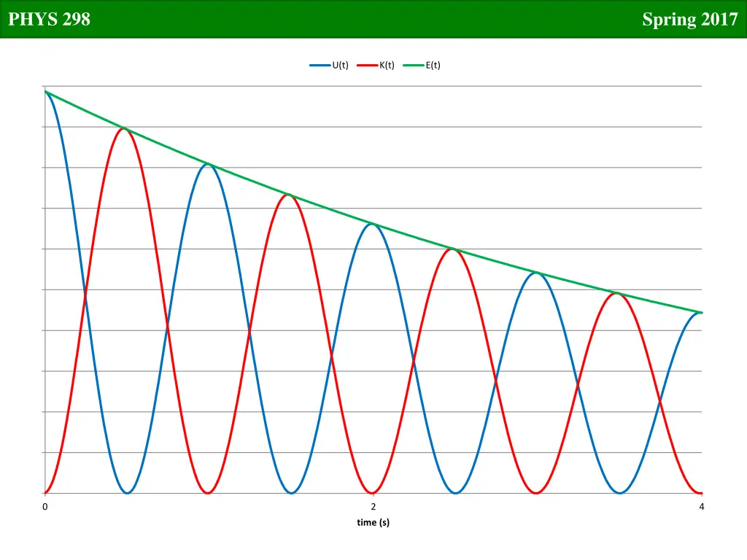
Task: Click the x-axis label 0
Action: (x=44, y=507)
